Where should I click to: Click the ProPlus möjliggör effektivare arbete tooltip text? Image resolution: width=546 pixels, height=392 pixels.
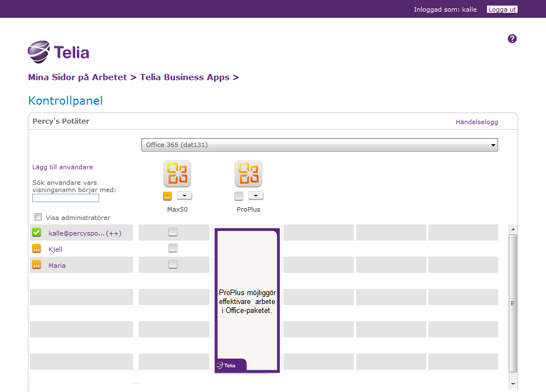(247, 301)
